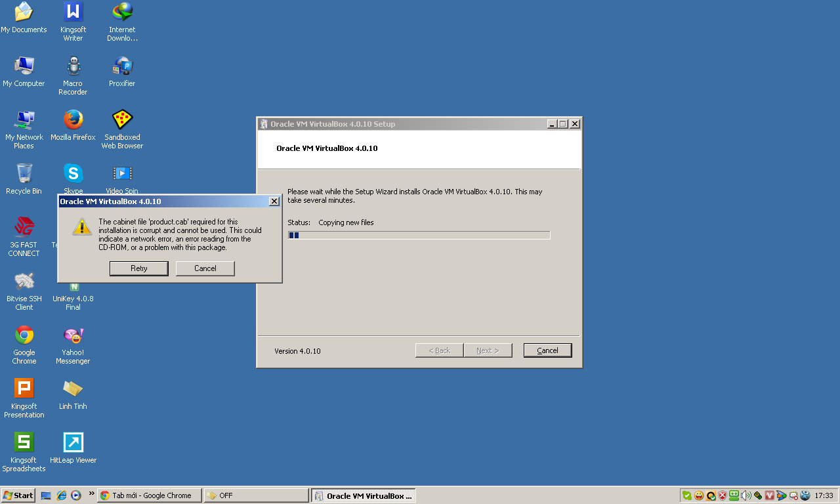The width and height of the screenshot is (840, 504).
Task: Click the Setup window title bar icon
Action: 264,124
